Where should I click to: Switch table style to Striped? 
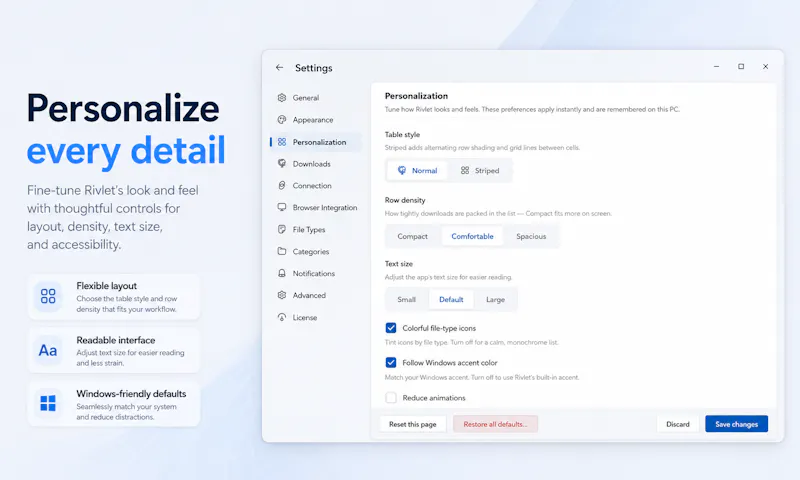coord(480,170)
